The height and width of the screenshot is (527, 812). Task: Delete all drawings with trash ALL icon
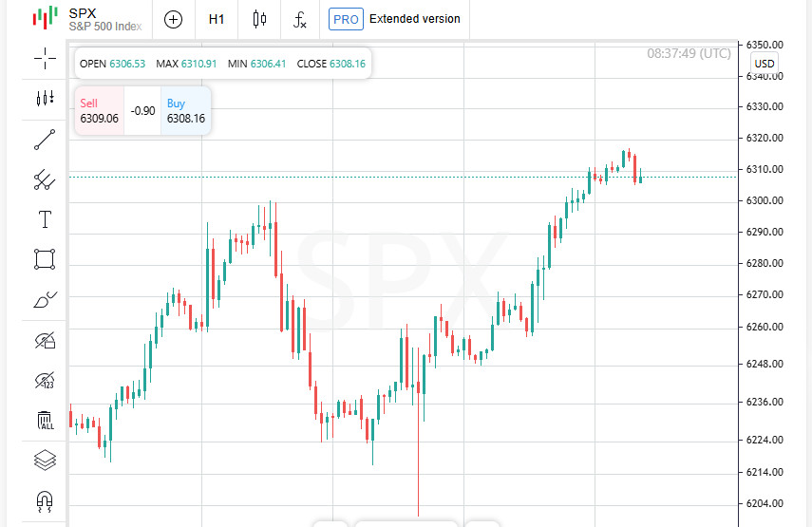coord(45,421)
